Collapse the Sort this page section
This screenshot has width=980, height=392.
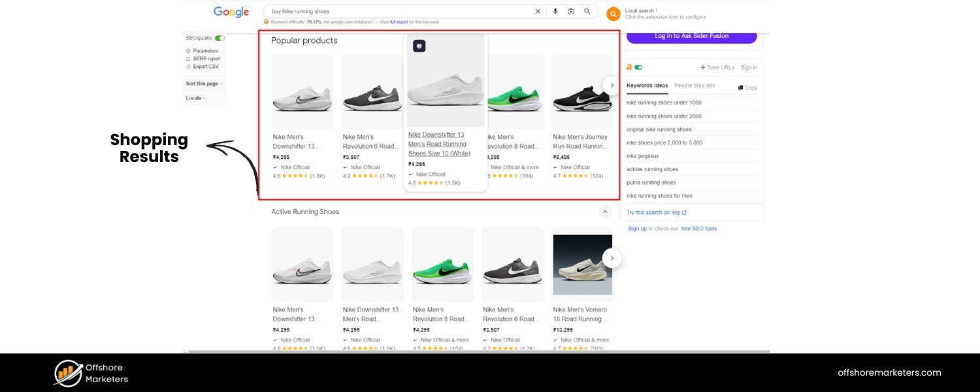click(x=221, y=83)
